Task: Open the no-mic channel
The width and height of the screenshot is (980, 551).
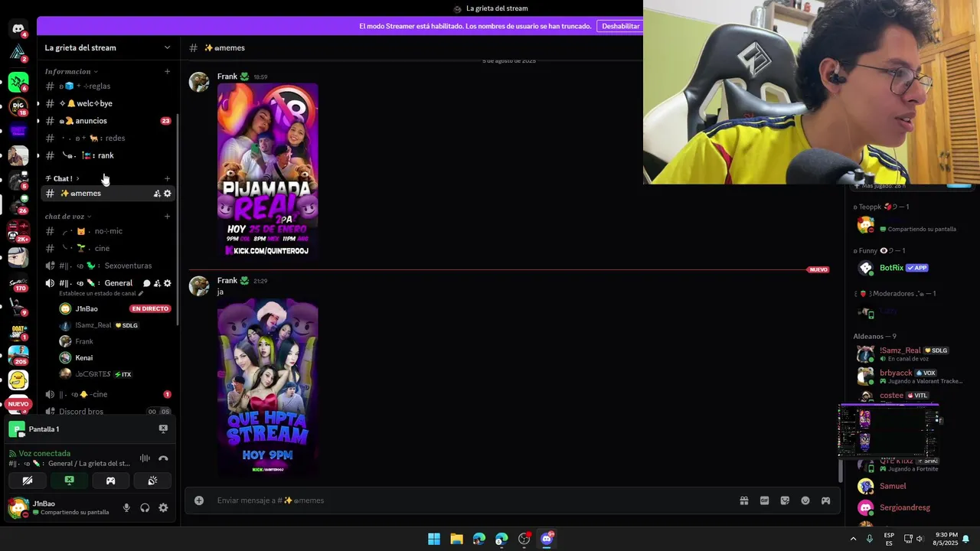Action: 107,231
